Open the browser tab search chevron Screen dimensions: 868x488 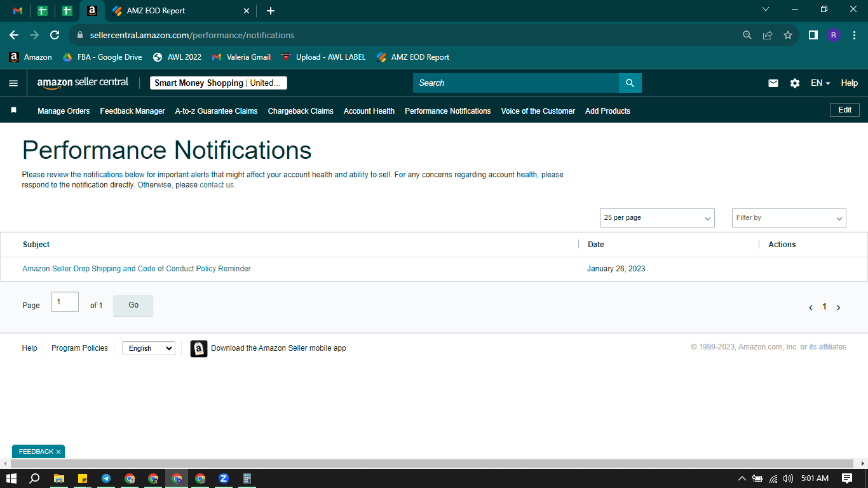pyautogui.click(x=766, y=9)
